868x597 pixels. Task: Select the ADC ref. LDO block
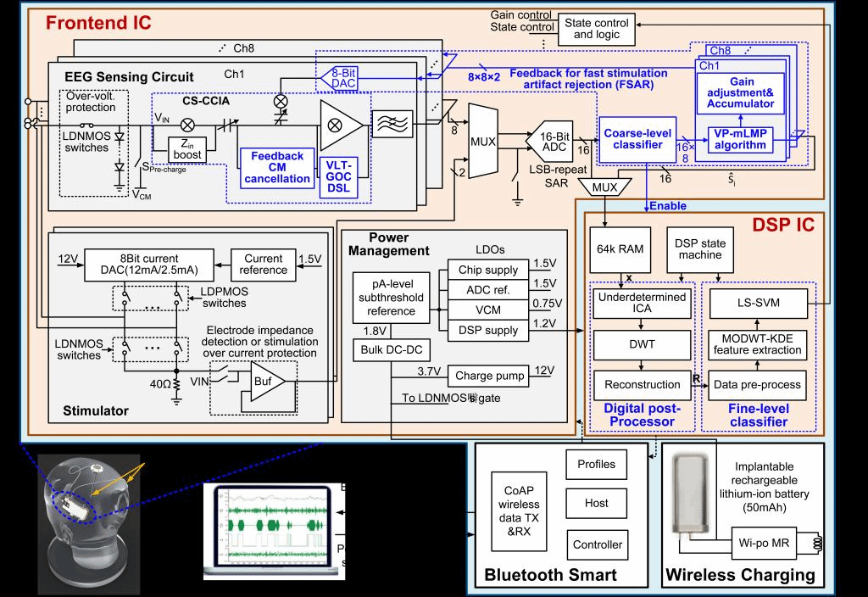487,290
